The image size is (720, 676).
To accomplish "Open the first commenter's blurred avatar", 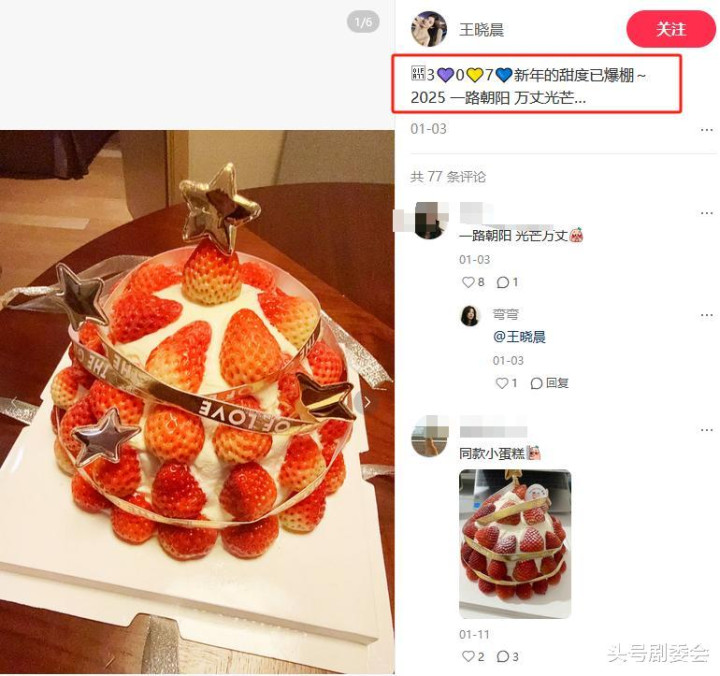I will click(429, 221).
